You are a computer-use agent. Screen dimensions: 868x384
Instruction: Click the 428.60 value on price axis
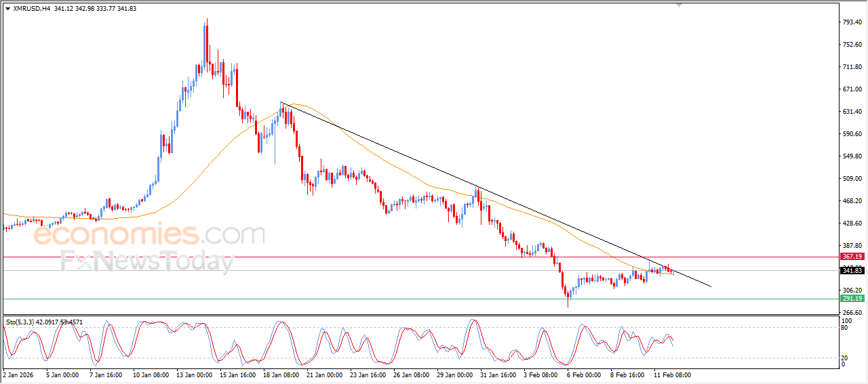point(852,223)
